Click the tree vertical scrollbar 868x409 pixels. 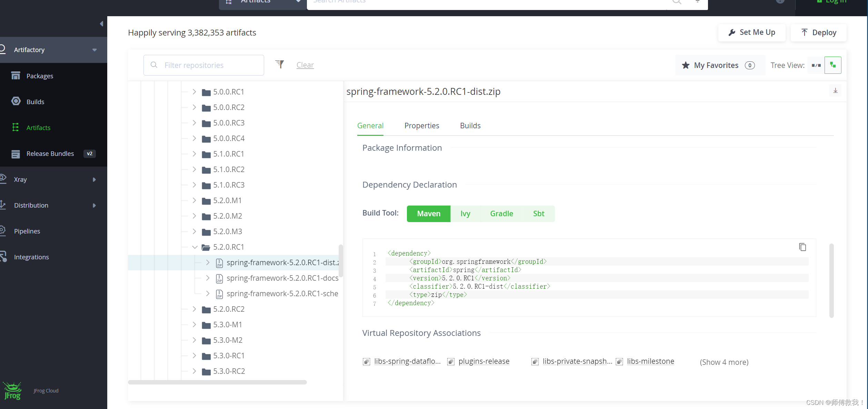point(341,261)
